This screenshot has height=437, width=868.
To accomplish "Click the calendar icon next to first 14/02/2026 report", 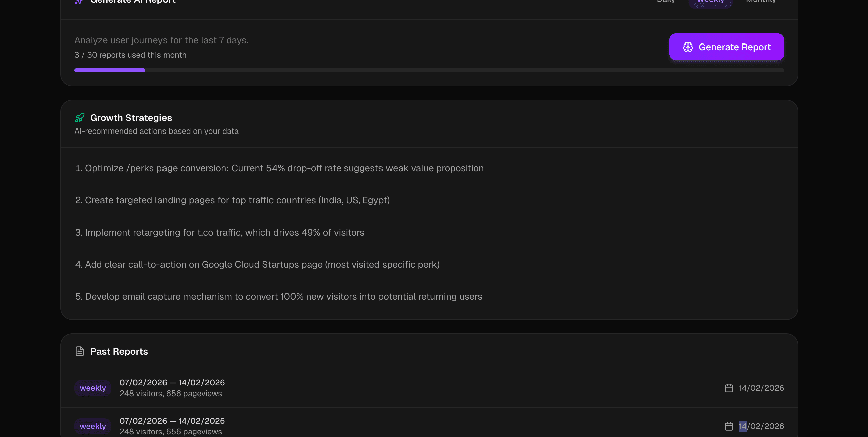I will (729, 388).
